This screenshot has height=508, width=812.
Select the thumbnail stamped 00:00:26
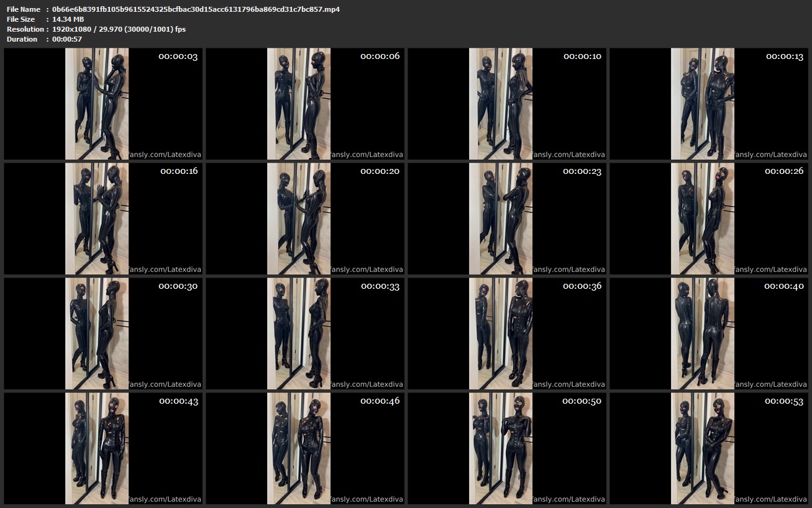coord(709,219)
